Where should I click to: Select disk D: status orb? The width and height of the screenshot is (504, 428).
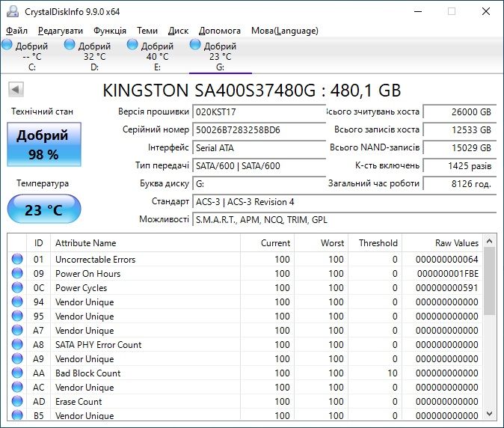point(70,45)
